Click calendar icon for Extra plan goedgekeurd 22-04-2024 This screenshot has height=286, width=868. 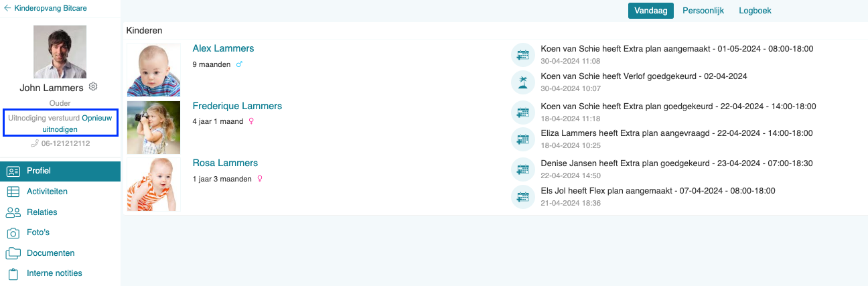click(522, 112)
